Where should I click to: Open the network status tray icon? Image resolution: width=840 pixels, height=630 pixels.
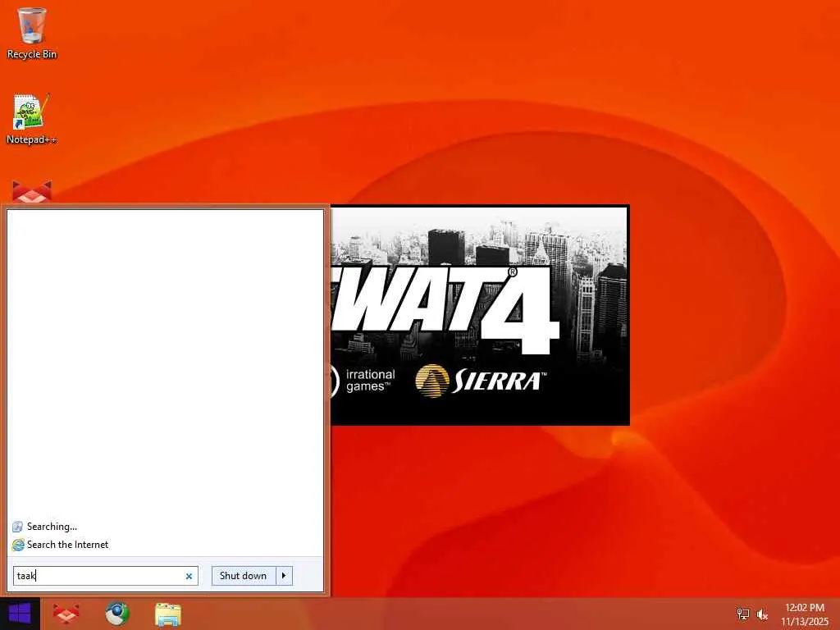(742, 614)
